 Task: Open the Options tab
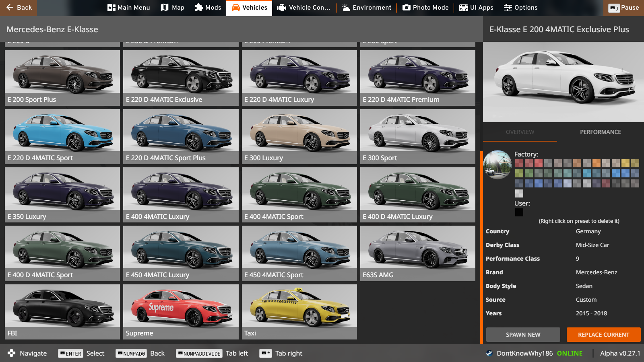click(x=521, y=8)
